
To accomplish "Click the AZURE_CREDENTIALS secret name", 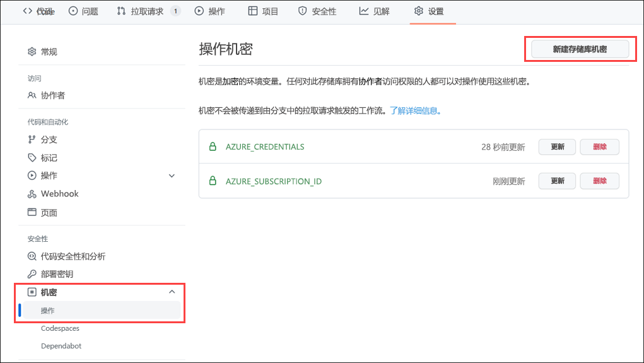I will pos(265,146).
